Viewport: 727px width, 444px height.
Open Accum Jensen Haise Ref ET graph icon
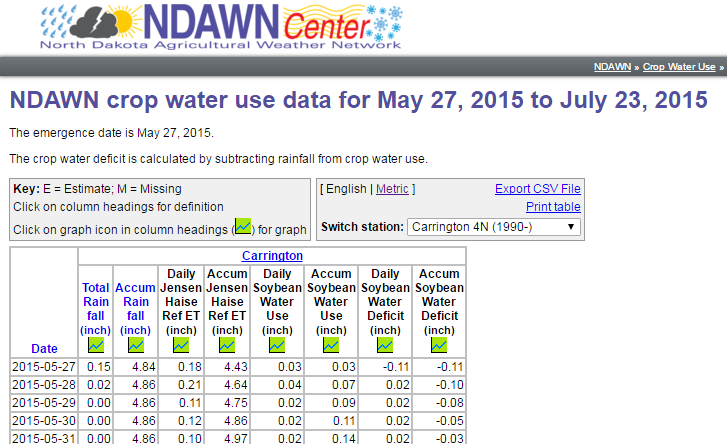click(x=227, y=345)
